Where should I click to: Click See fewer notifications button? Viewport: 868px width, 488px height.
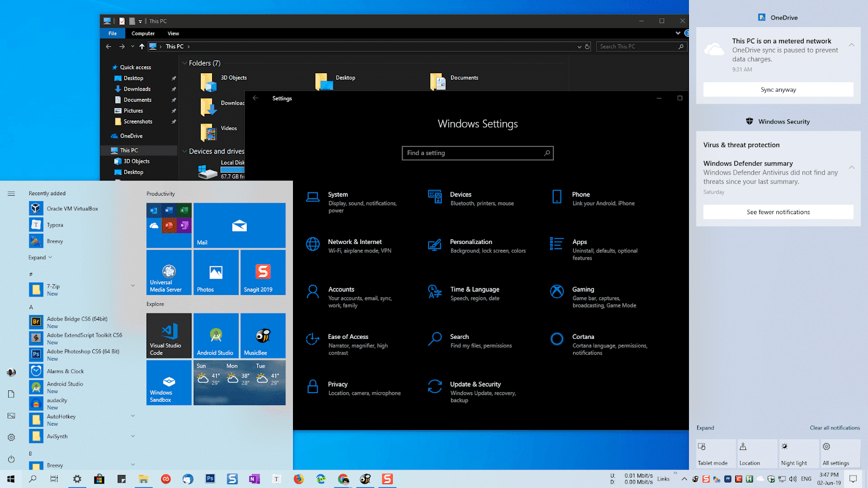click(778, 212)
